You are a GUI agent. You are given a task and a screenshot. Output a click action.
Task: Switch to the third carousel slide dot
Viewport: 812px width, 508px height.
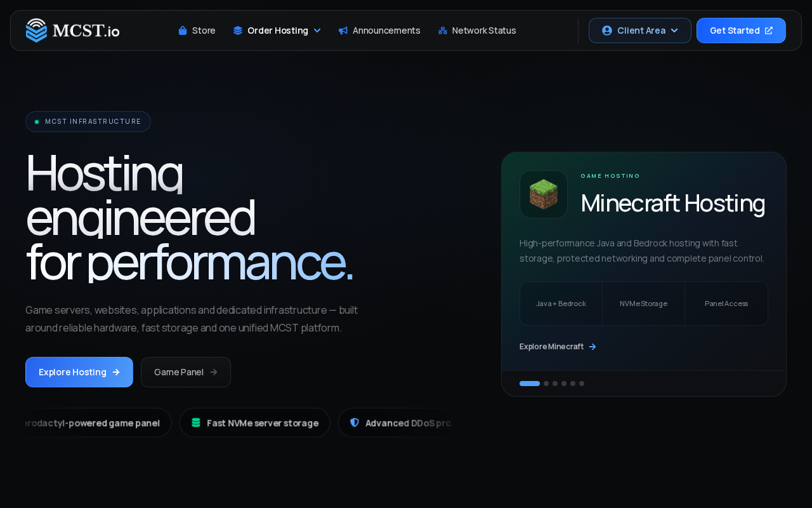click(555, 384)
